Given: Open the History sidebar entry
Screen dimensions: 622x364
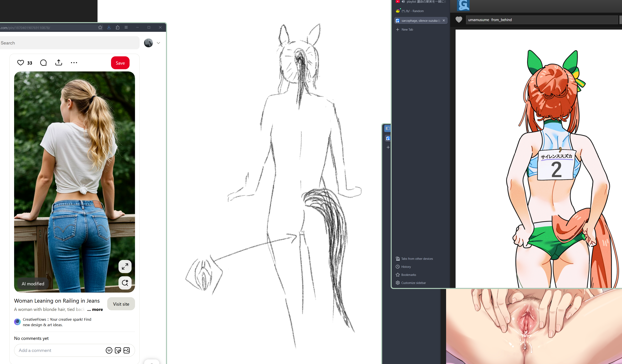Looking at the screenshot, I should 404,267.
